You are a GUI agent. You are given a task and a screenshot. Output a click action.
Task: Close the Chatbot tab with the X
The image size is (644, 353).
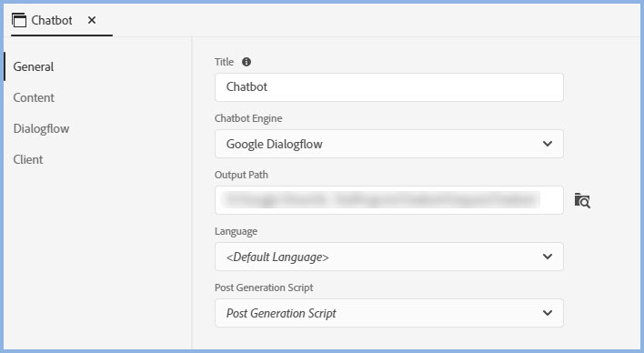(x=92, y=20)
